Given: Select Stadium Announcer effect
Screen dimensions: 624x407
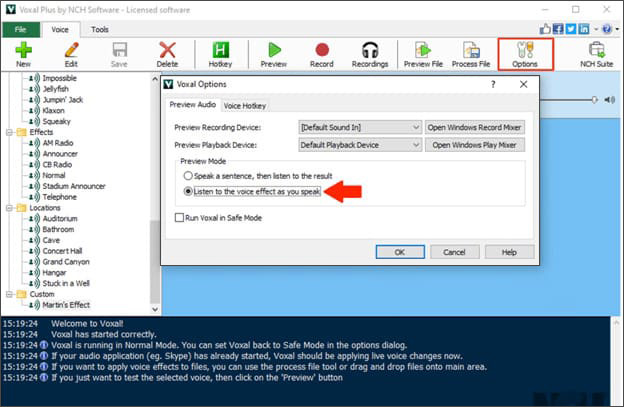Looking at the screenshot, I should point(74,186).
